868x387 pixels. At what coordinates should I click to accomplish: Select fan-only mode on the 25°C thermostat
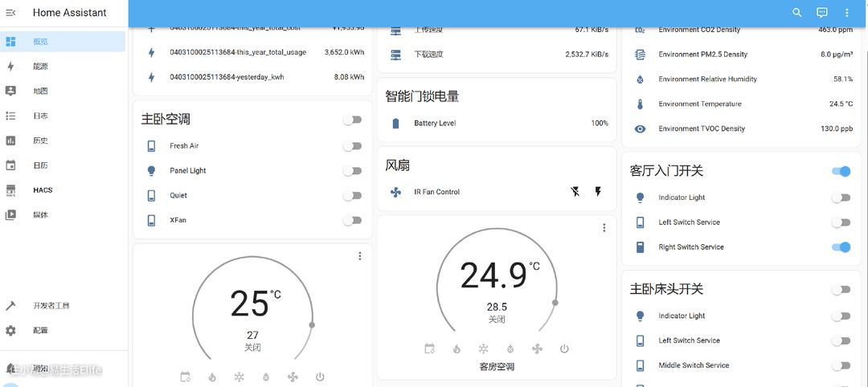click(x=293, y=377)
